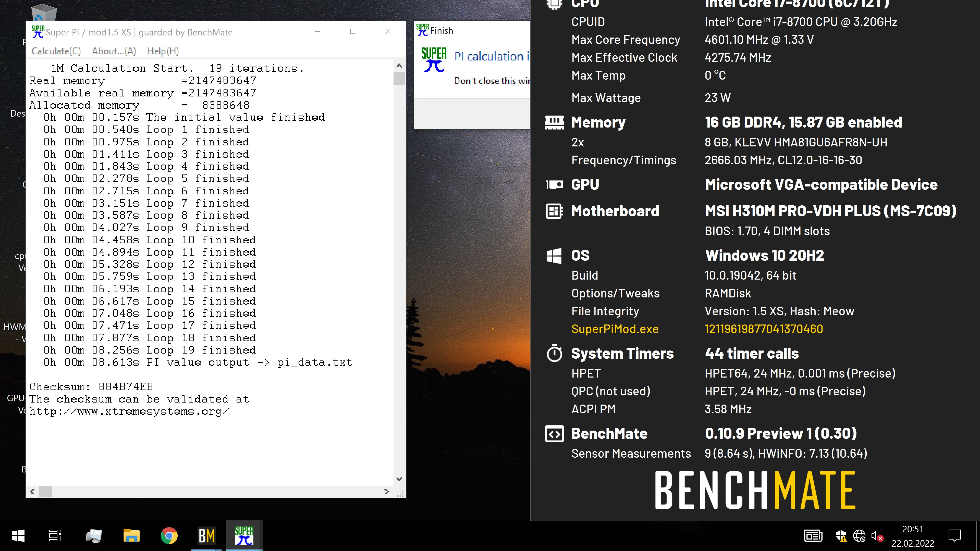This screenshot has width=980, height=551.
Task: Open File Explorer from the taskbar
Action: pyautogui.click(x=132, y=536)
